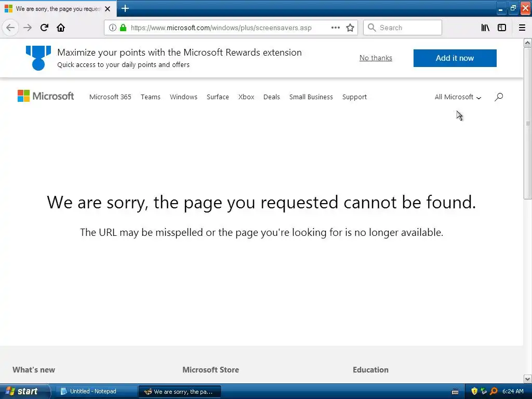Open the on-screen keyboard taskbar icon
The image size is (532, 399).
455,392
